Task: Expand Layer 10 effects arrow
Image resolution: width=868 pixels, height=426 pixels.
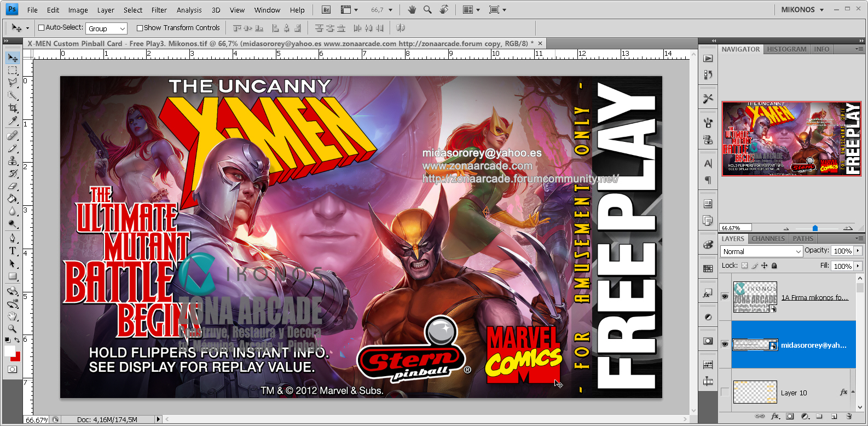Action: tap(852, 392)
